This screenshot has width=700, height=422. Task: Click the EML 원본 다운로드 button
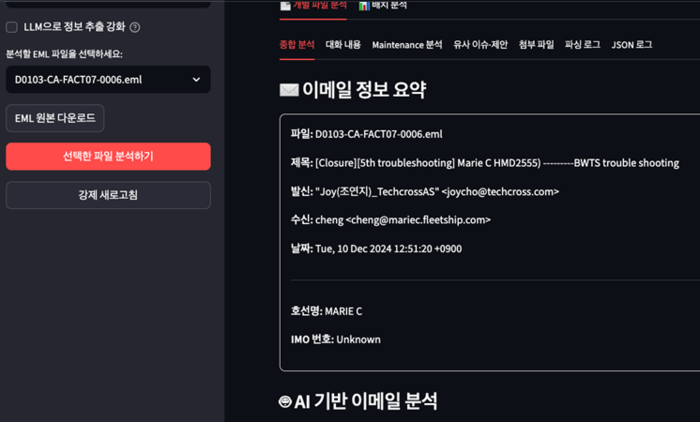pyautogui.click(x=55, y=118)
